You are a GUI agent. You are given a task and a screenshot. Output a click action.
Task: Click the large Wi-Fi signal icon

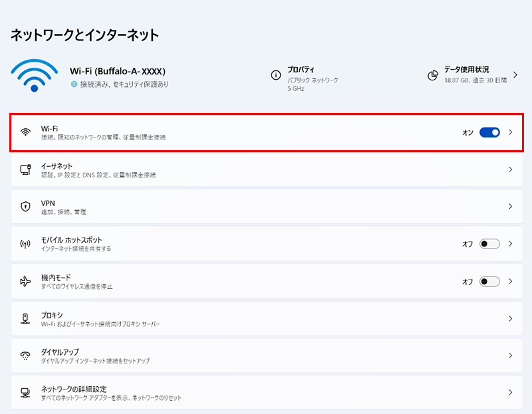click(x=35, y=76)
